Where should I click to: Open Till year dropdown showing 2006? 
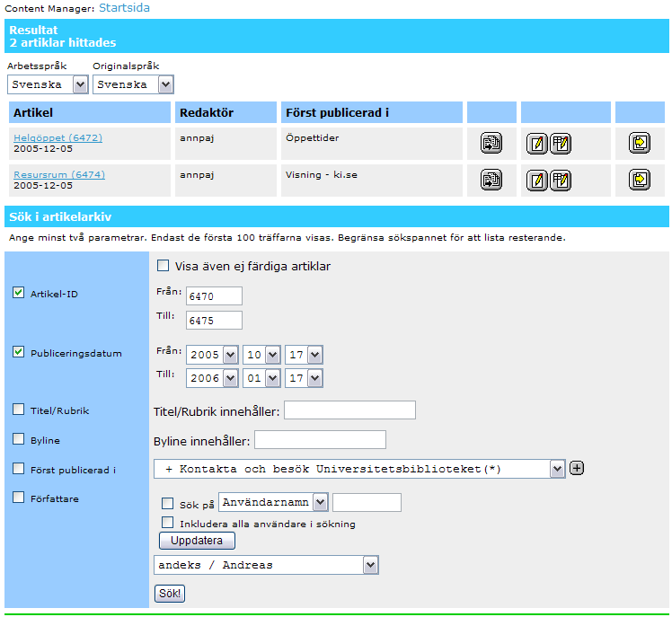(x=212, y=378)
